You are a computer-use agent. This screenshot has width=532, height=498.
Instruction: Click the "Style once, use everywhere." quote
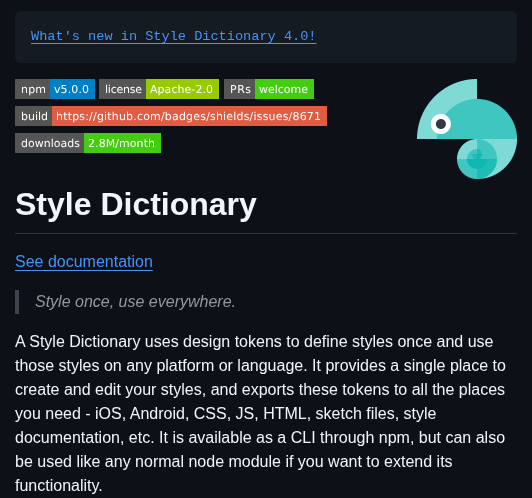[135, 302]
